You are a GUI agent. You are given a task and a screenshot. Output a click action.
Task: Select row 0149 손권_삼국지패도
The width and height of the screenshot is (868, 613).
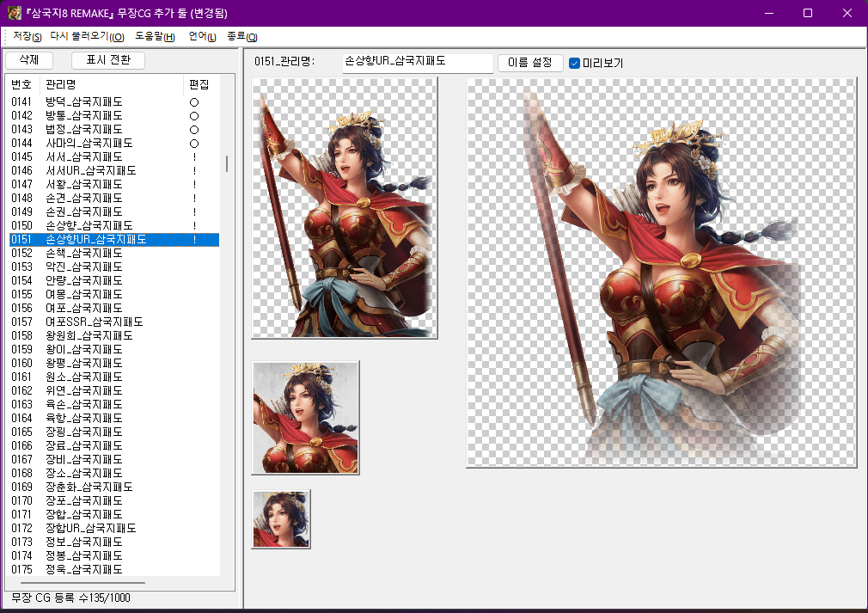pyautogui.click(x=114, y=211)
